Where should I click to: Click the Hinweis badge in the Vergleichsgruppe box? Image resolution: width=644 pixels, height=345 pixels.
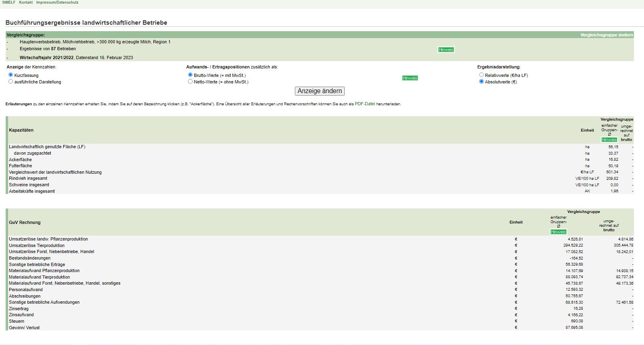click(x=446, y=50)
